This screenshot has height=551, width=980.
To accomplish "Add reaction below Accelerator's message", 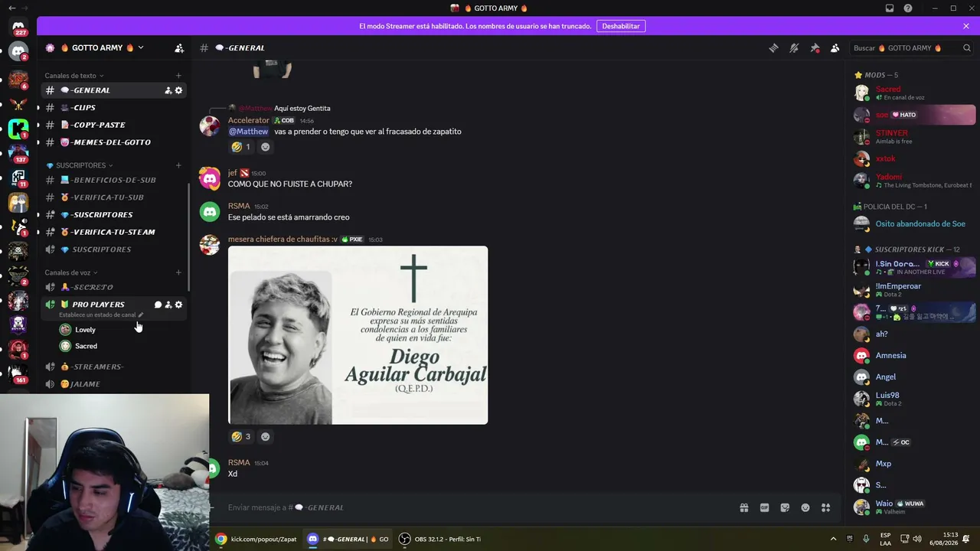I will tap(266, 147).
